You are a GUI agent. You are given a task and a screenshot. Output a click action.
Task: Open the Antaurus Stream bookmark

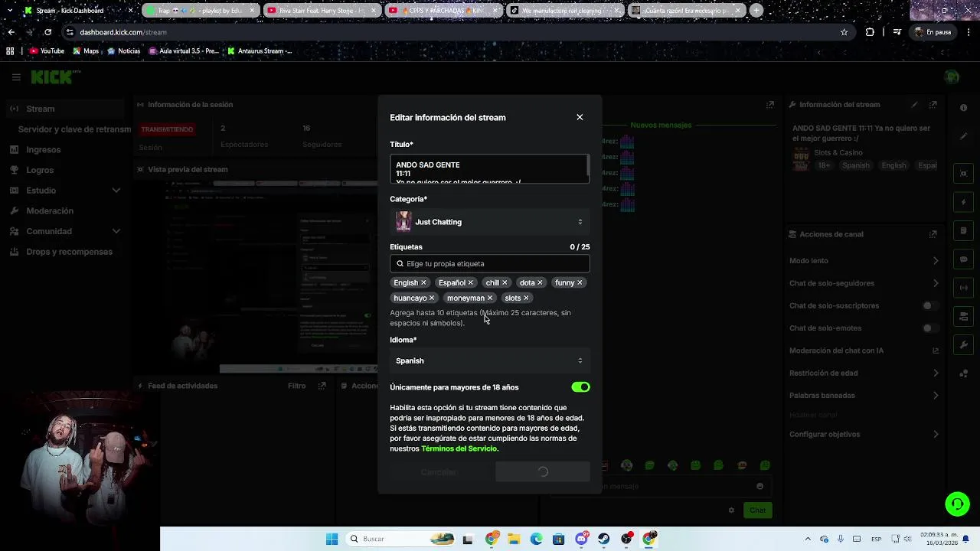260,51
